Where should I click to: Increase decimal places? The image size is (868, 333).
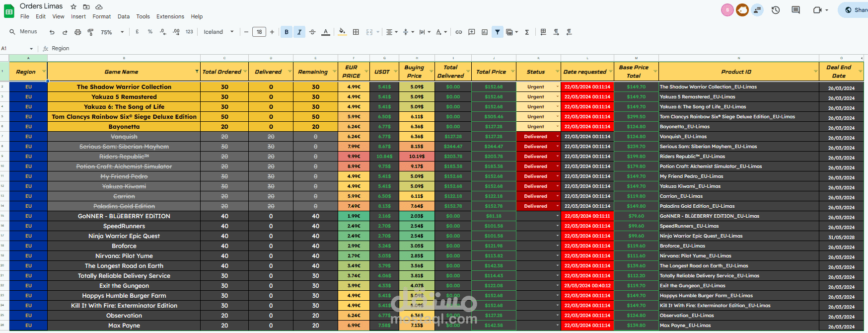tap(176, 32)
